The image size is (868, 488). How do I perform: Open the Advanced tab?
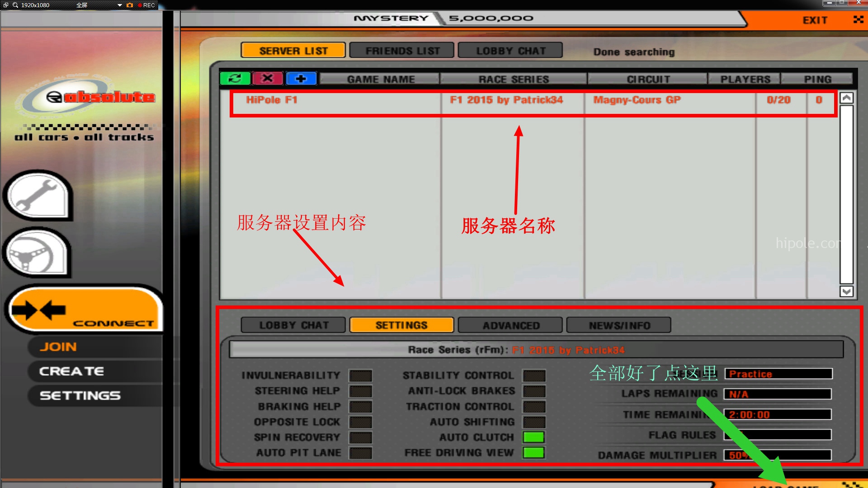point(510,325)
